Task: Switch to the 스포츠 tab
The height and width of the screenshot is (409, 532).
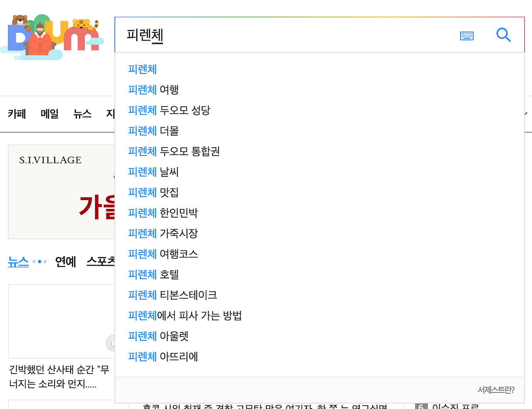Action: (100, 262)
